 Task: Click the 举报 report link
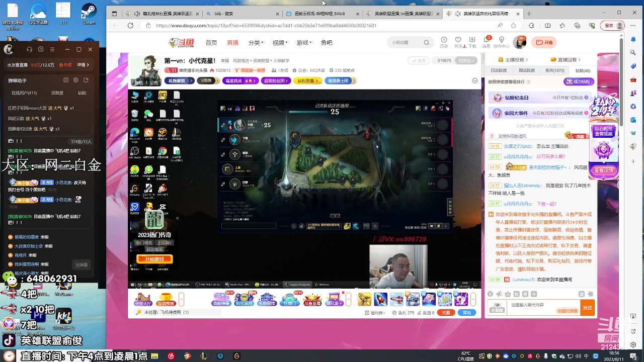tap(225, 61)
